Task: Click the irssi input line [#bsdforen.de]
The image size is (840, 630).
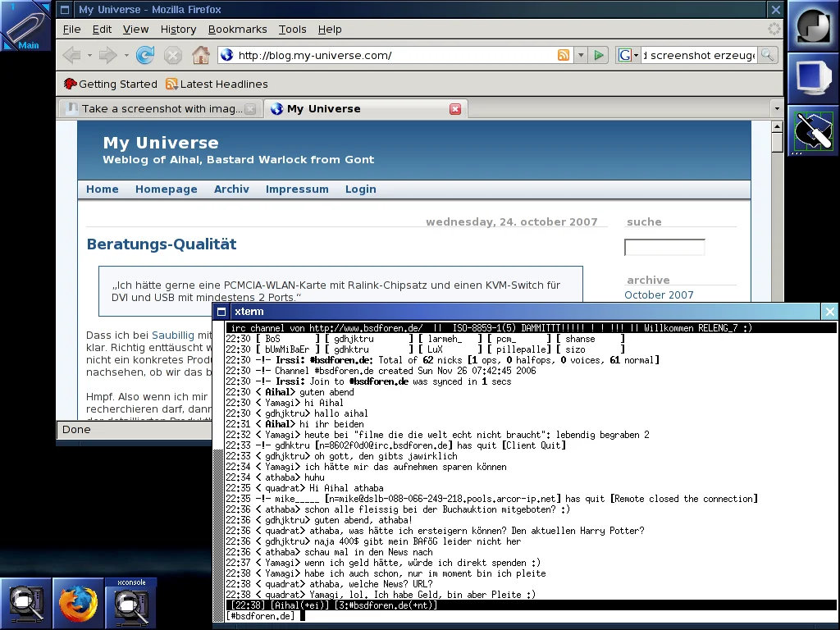Action: 531,616
